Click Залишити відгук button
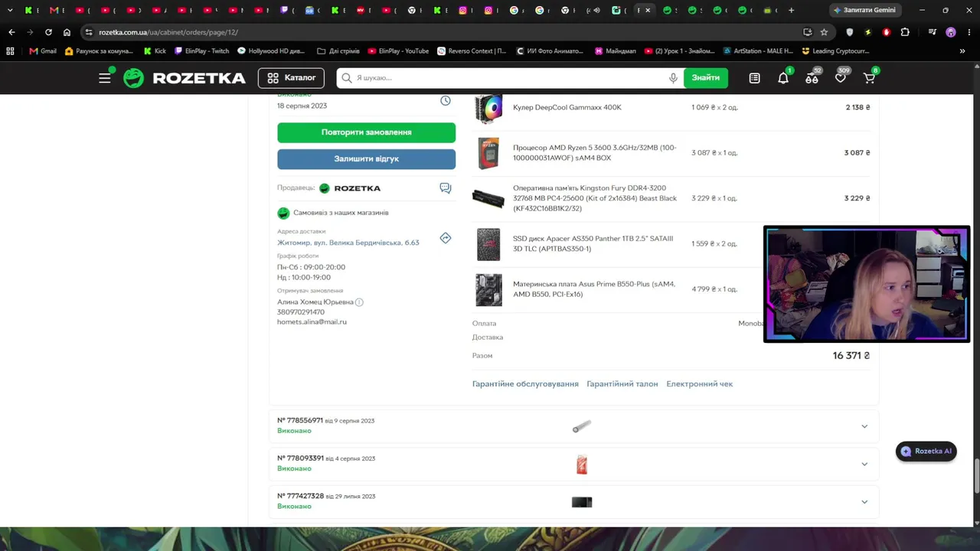This screenshot has width=980, height=551. [x=366, y=159]
